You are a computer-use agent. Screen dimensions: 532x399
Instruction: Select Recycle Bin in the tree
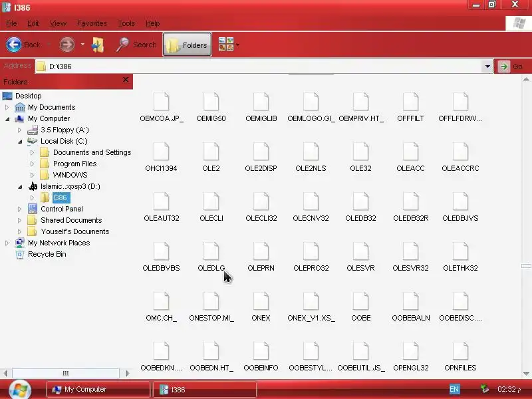coord(47,254)
